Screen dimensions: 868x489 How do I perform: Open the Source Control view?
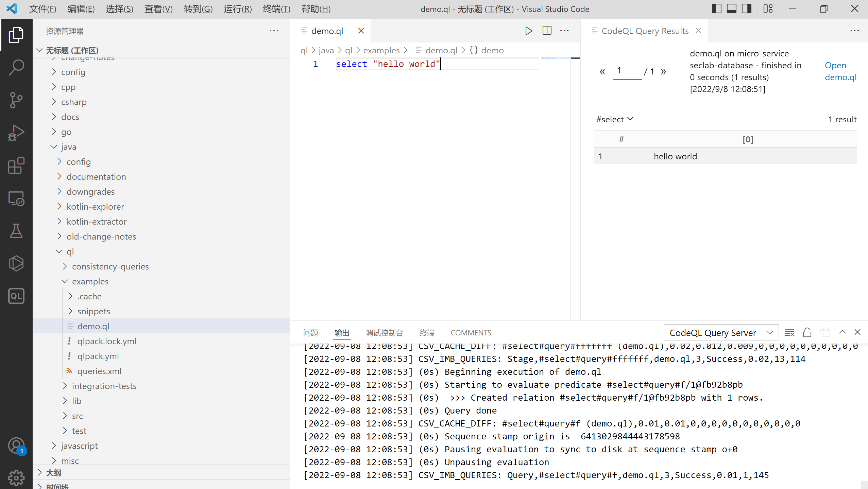(x=16, y=100)
